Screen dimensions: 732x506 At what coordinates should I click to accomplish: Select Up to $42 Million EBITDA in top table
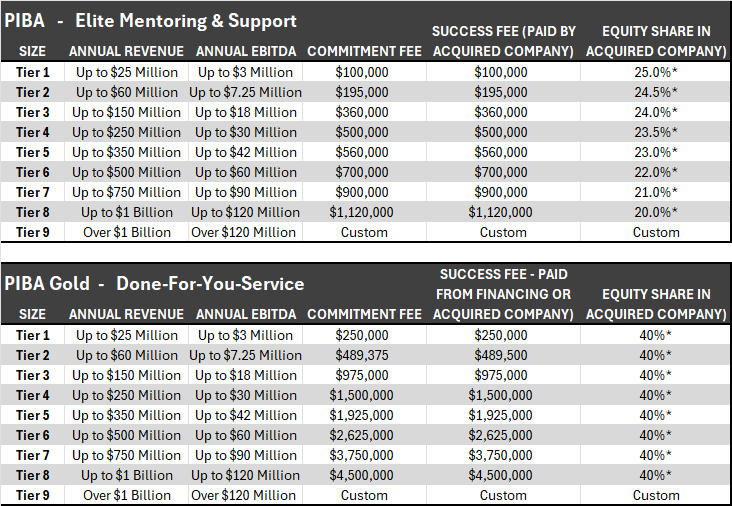246,153
